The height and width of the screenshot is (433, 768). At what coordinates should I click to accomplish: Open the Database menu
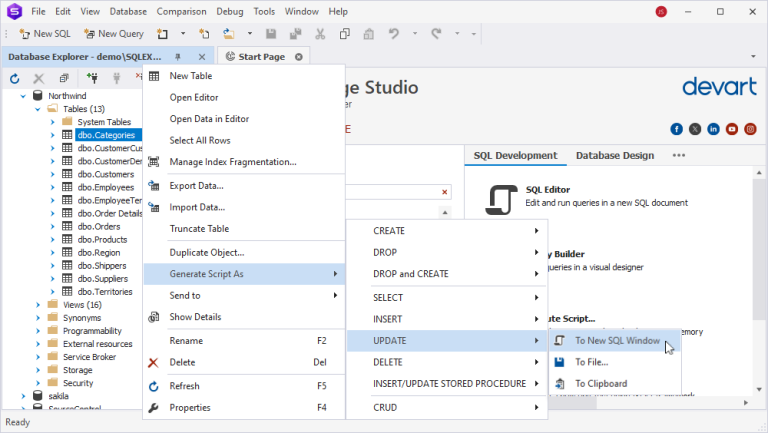click(x=128, y=11)
